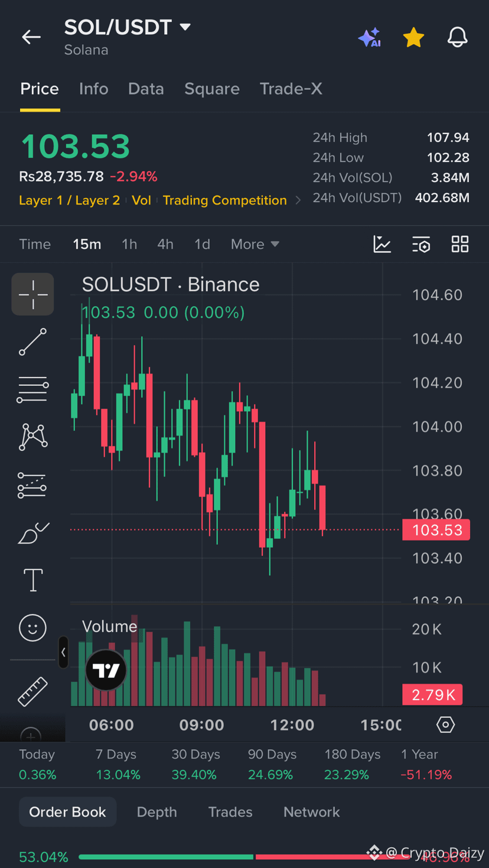Toggle the favorite star icon
This screenshot has height=868, width=489.
coord(413,37)
